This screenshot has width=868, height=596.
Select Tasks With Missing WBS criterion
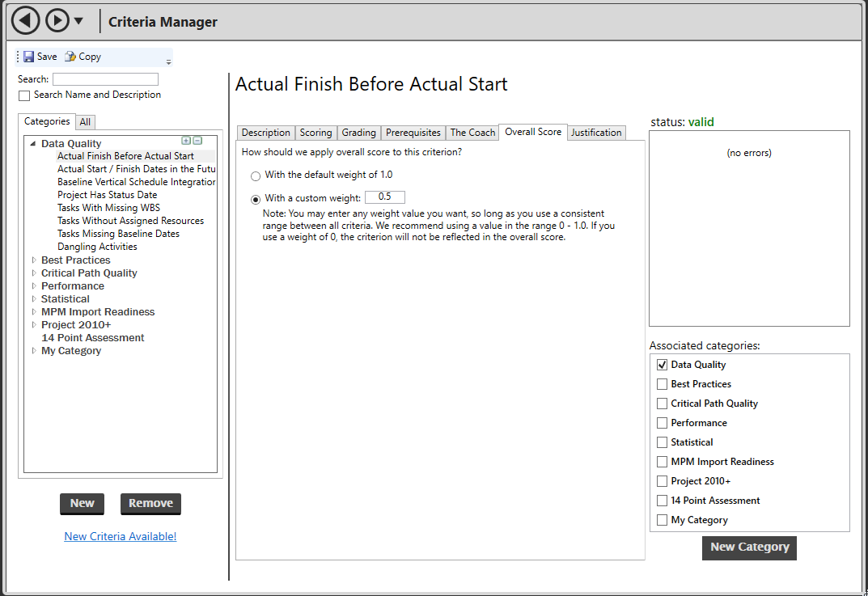tap(108, 208)
